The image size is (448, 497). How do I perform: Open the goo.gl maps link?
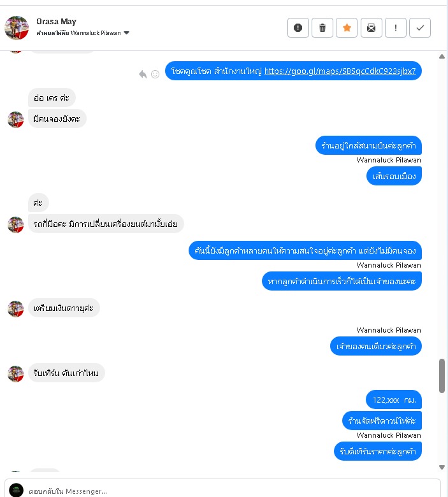(340, 71)
